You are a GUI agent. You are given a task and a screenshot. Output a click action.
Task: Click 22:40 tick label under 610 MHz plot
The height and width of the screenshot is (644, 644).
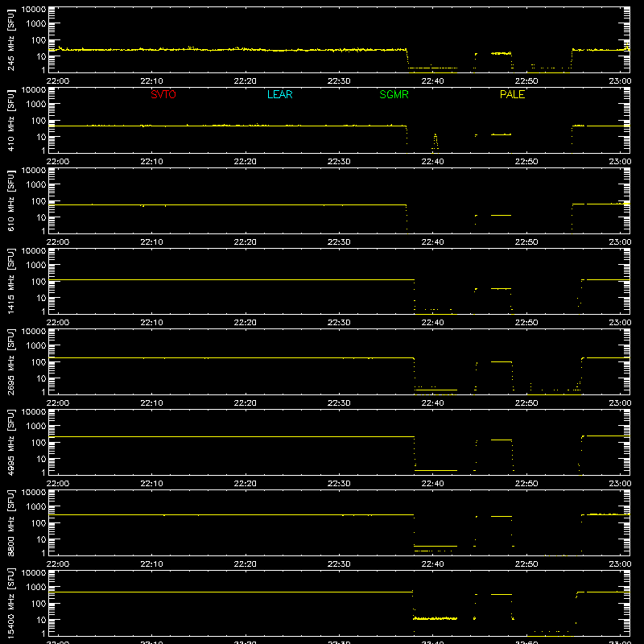coord(432,242)
